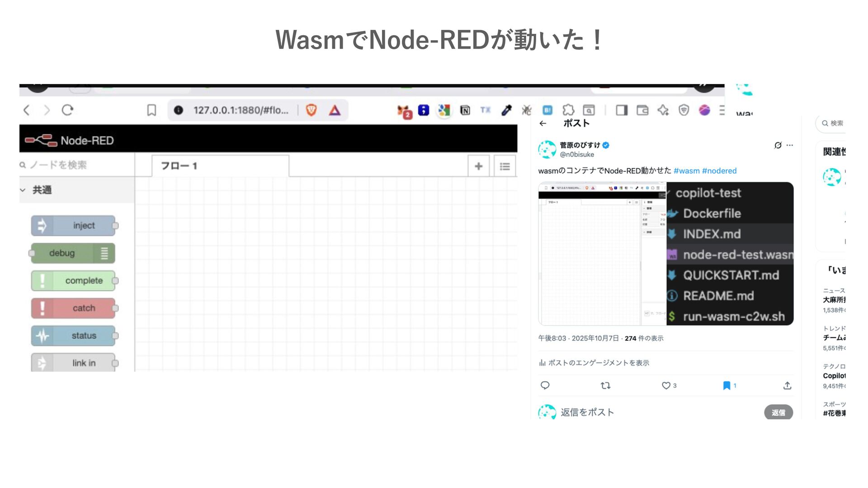Open Brave Shields lion icon
868x488 pixels.
pos(311,110)
